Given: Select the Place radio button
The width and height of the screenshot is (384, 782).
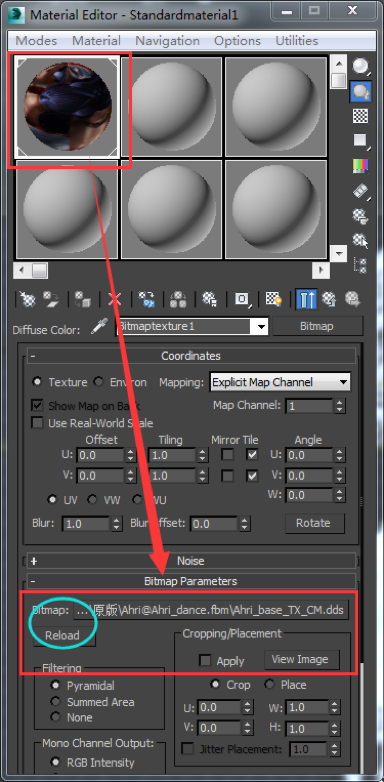Looking at the screenshot, I should tap(270, 684).
